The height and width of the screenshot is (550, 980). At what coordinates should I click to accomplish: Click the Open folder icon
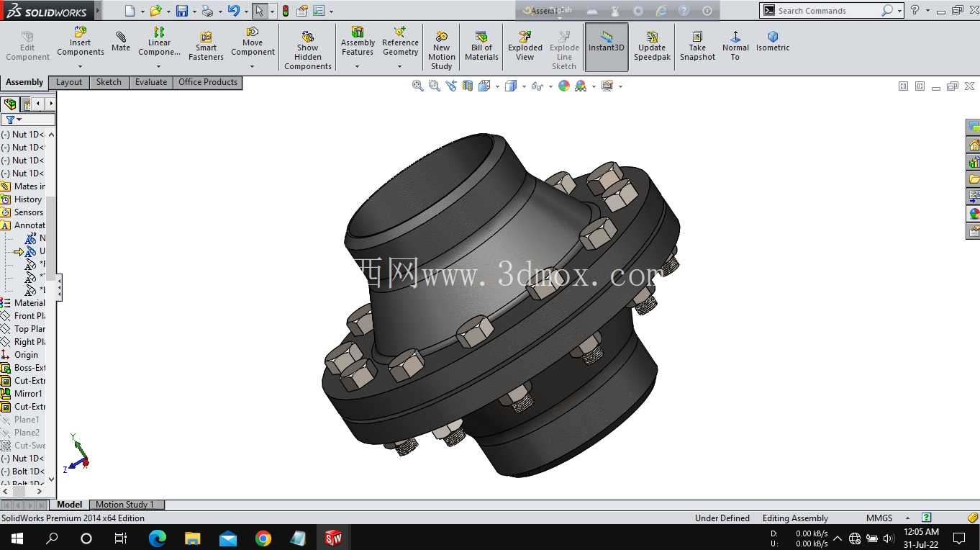[155, 11]
